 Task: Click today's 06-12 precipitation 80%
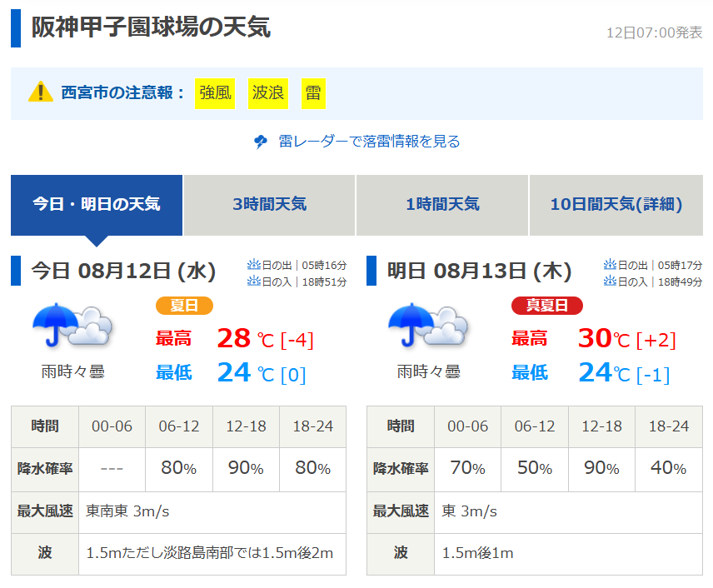click(179, 468)
